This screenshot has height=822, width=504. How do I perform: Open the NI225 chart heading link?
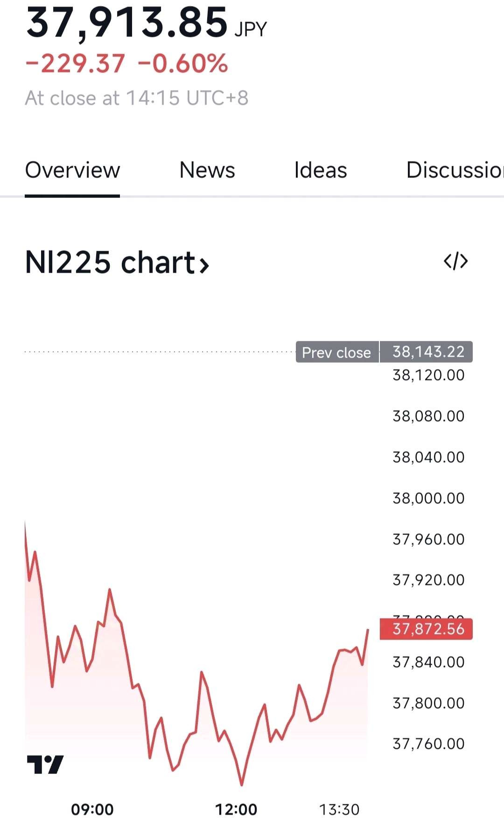click(x=117, y=262)
